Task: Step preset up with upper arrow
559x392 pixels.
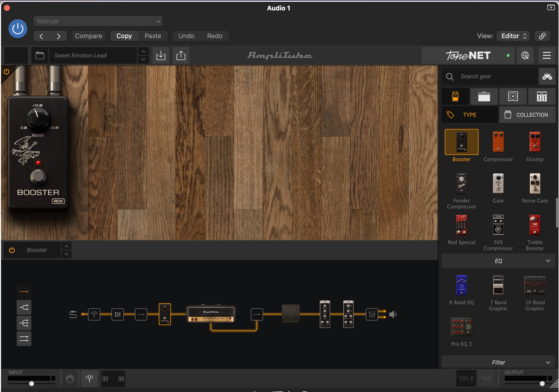Action: pos(143,52)
